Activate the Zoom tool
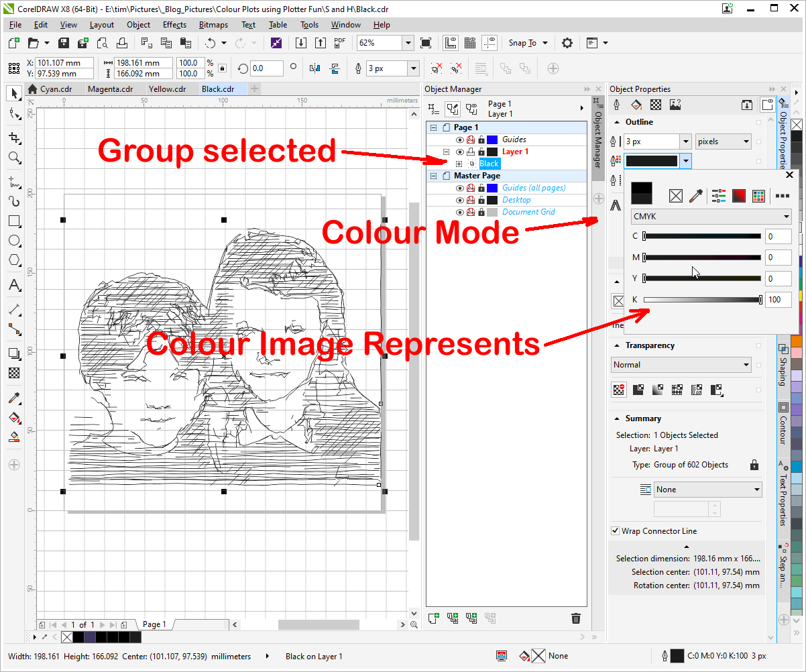806x672 pixels. (13, 158)
